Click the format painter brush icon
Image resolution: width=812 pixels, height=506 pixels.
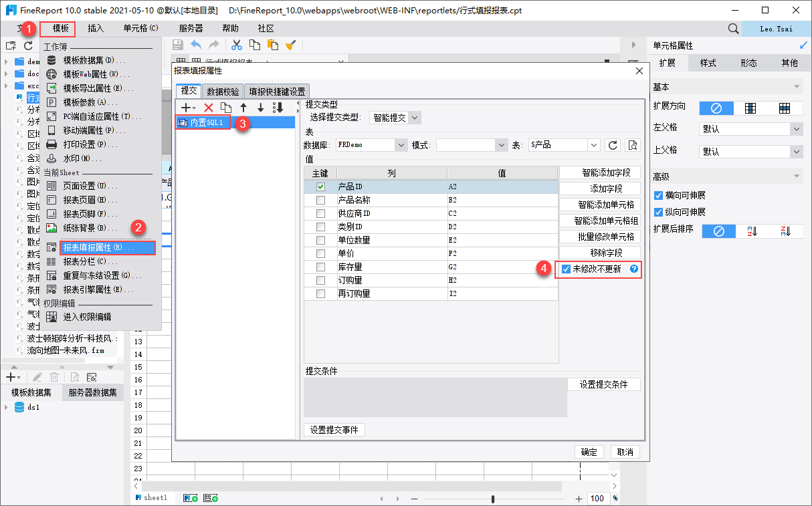click(x=290, y=45)
